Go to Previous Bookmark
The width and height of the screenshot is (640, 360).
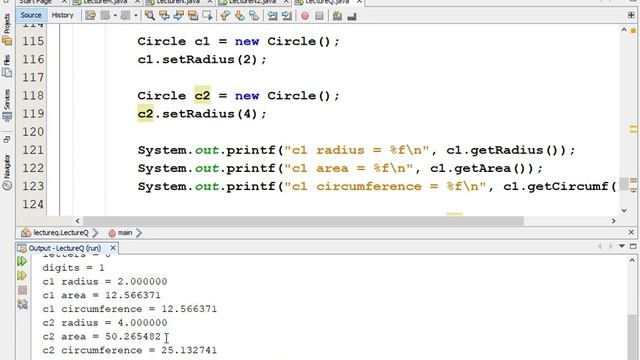[x=225, y=16]
